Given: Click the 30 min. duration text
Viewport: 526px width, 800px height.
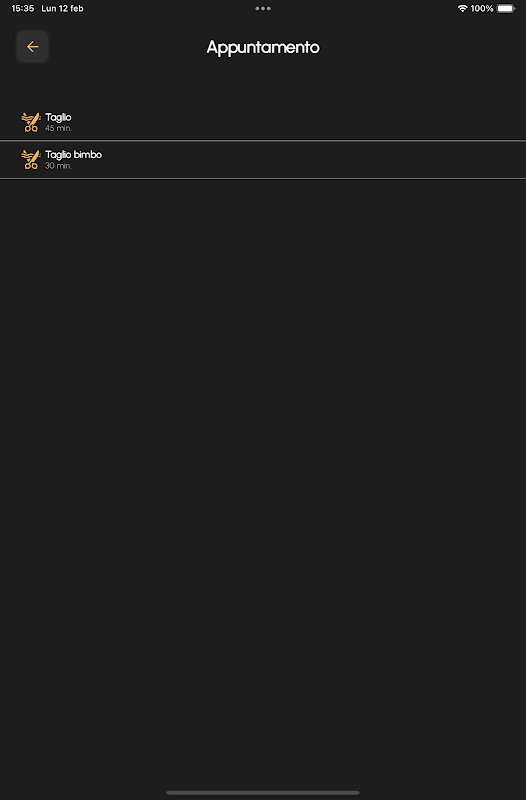Looking at the screenshot, I should coord(58,166).
